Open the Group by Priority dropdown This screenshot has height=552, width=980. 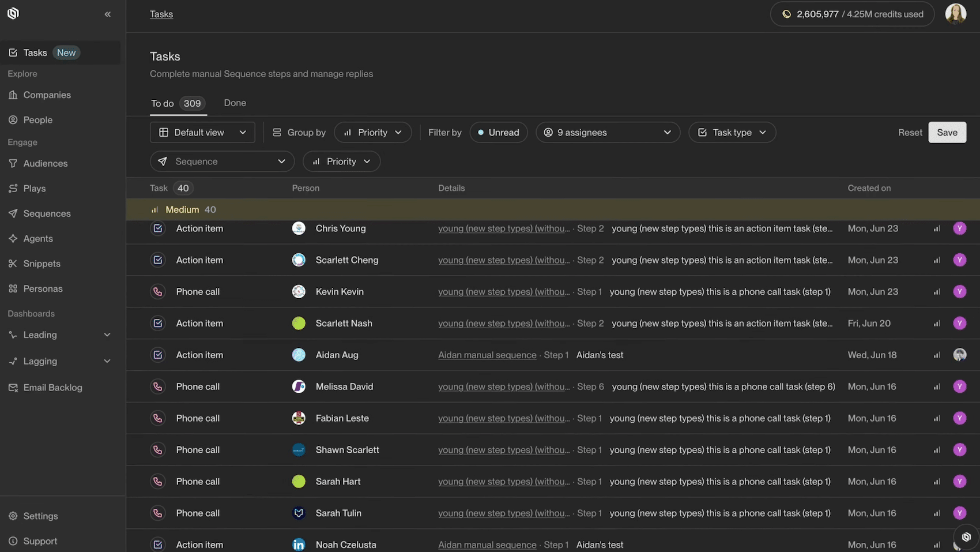[x=372, y=133]
